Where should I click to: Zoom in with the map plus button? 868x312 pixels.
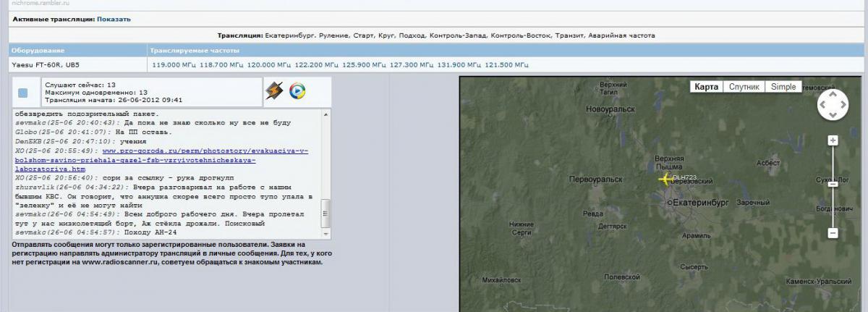pos(833,140)
